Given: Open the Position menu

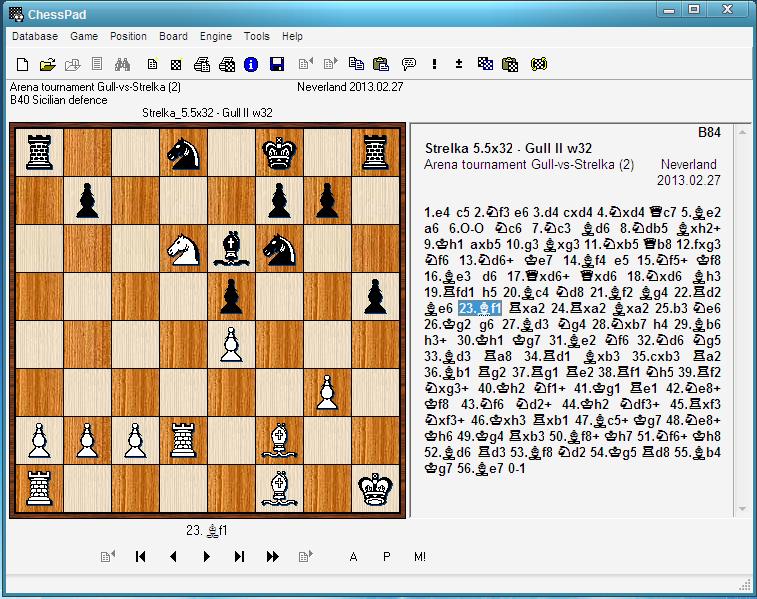Looking at the screenshot, I should point(128,36).
